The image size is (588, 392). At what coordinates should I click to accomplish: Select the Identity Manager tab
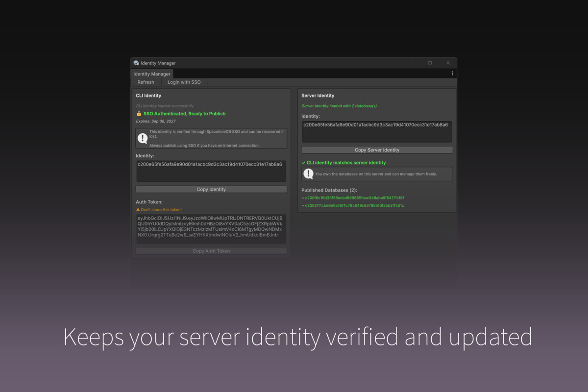click(x=152, y=74)
